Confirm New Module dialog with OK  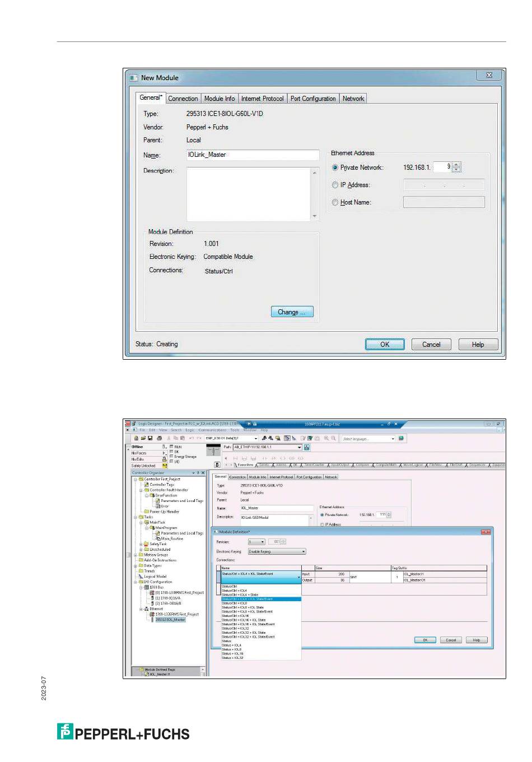pos(385,345)
